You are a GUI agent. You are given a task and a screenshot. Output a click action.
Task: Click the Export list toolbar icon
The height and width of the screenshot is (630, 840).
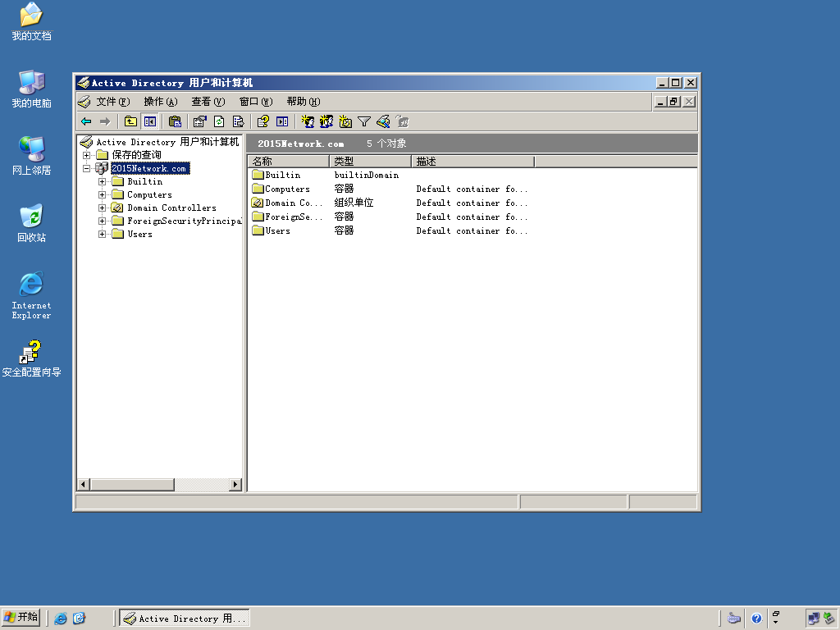[239, 121]
